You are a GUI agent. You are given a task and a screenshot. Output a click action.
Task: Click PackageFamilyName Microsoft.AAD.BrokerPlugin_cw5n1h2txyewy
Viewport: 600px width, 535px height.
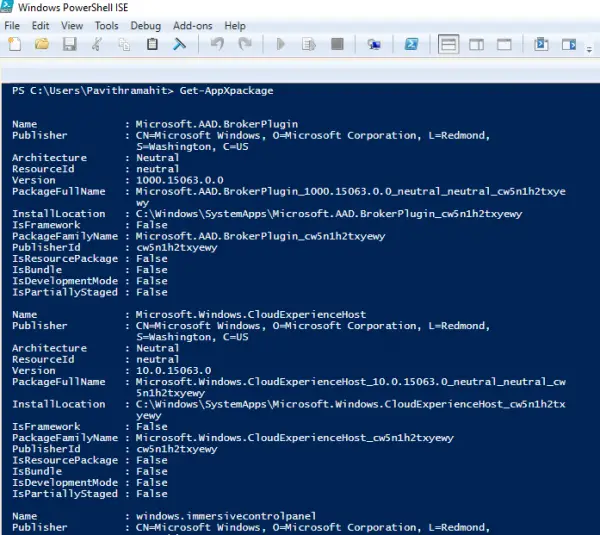tap(261, 237)
